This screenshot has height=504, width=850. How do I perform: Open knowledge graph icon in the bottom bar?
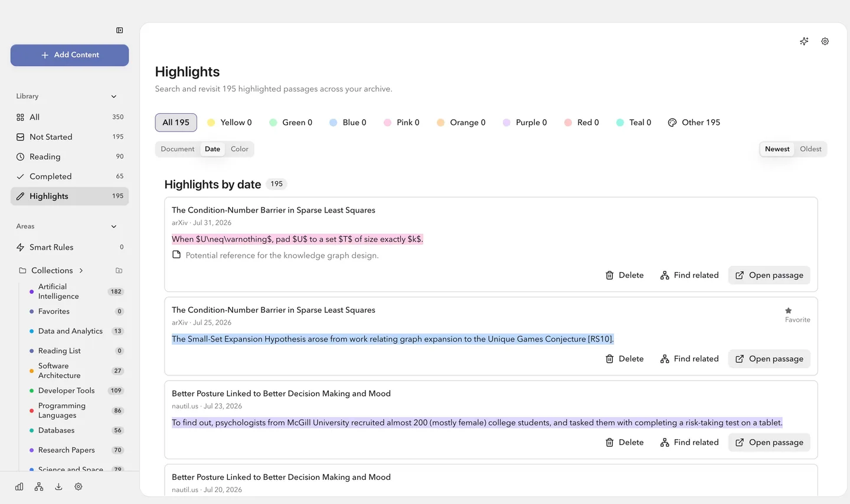39,487
